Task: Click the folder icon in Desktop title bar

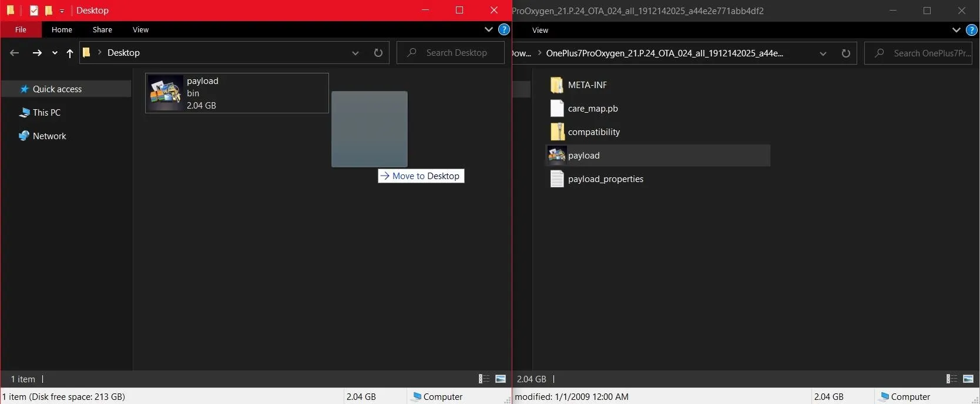Action: (x=10, y=11)
